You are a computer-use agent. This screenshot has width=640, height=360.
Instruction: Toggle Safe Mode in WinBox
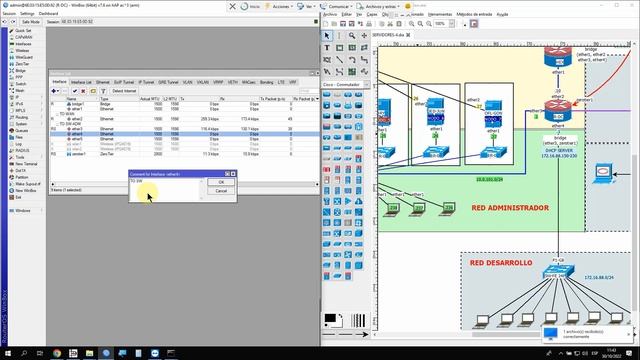click(30, 22)
